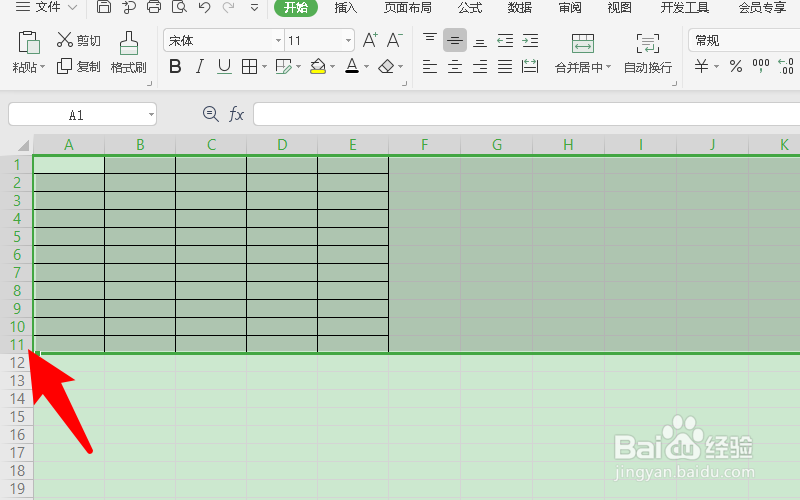Select row 15 header
The image size is (800, 500).
pyautogui.click(x=17, y=416)
